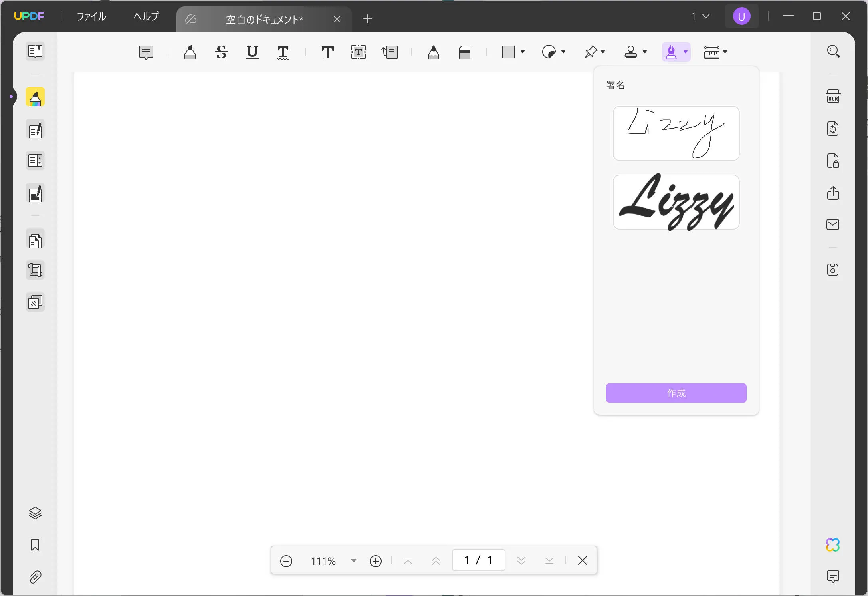Image resolution: width=868 pixels, height=596 pixels.
Task: Select the Sticky note comment tool
Action: pyautogui.click(x=146, y=52)
